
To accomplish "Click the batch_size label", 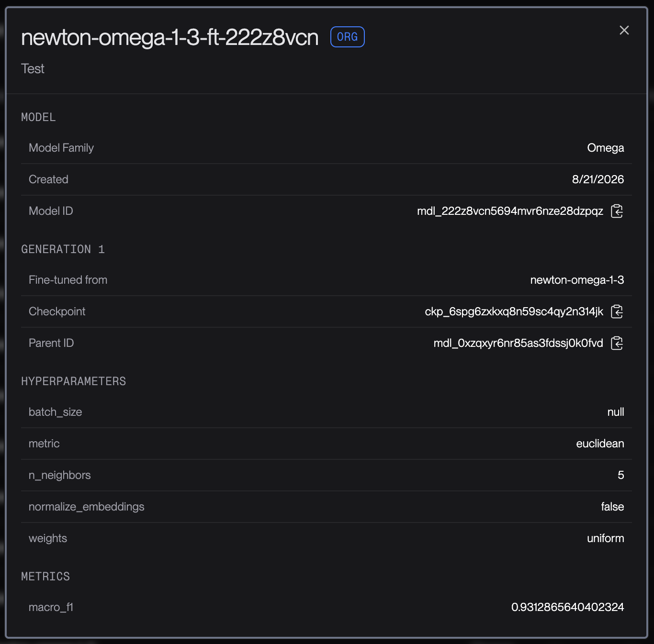I will click(56, 412).
